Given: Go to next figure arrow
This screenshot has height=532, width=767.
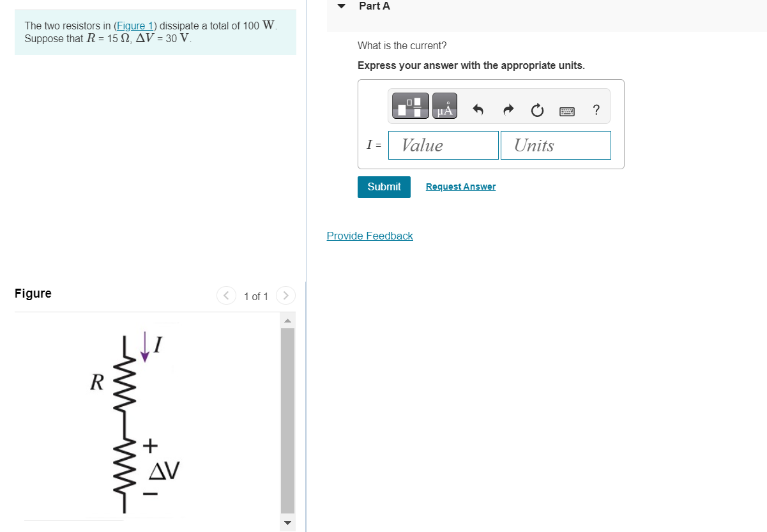Looking at the screenshot, I should (x=286, y=296).
